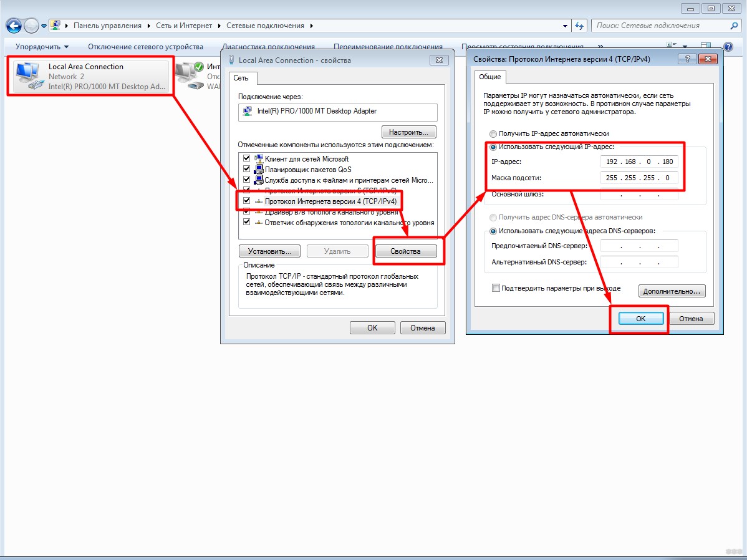Expand the toolbar overflow chevron

[600, 47]
